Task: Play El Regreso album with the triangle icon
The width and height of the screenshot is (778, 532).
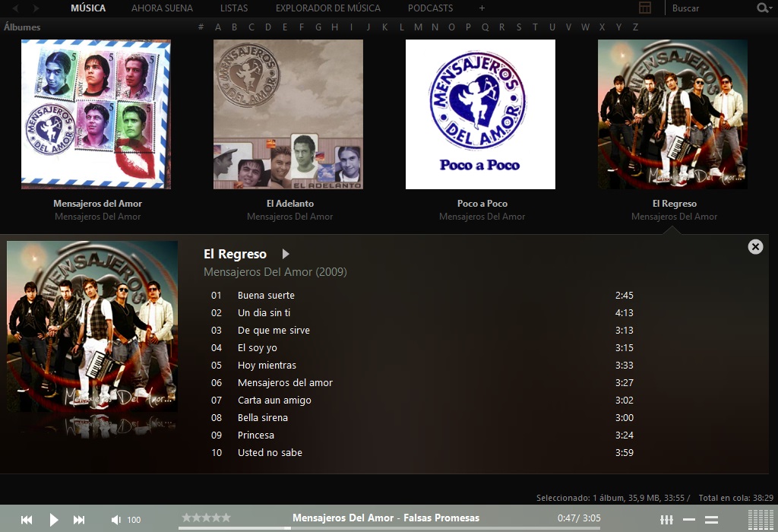Action: pos(286,254)
